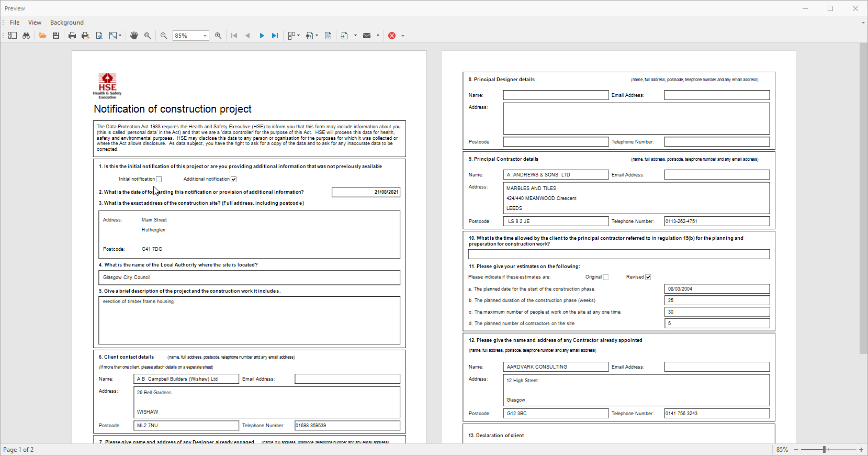Select the Hand tool
This screenshot has height=456, width=868.
(x=134, y=36)
